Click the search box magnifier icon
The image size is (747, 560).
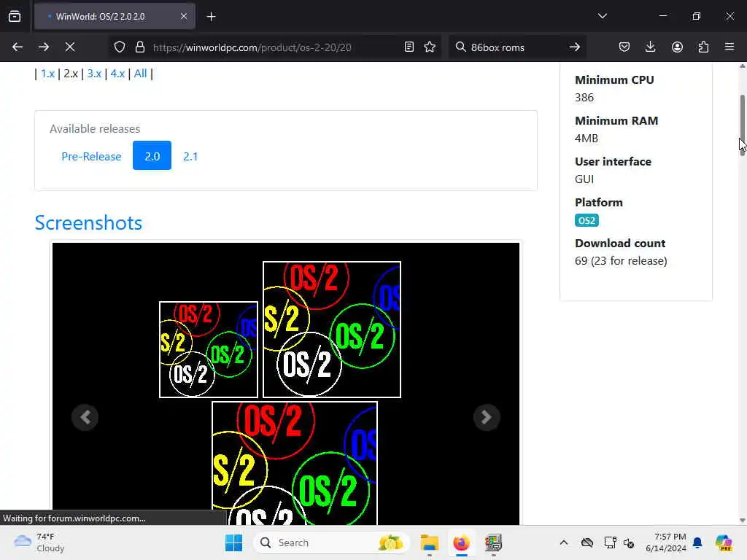460,47
